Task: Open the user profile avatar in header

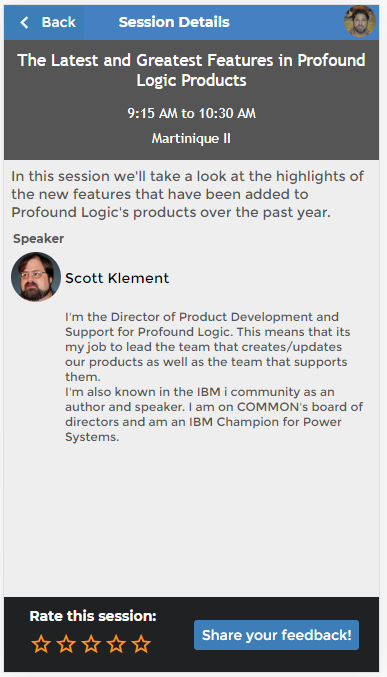Action: pyautogui.click(x=360, y=22)
